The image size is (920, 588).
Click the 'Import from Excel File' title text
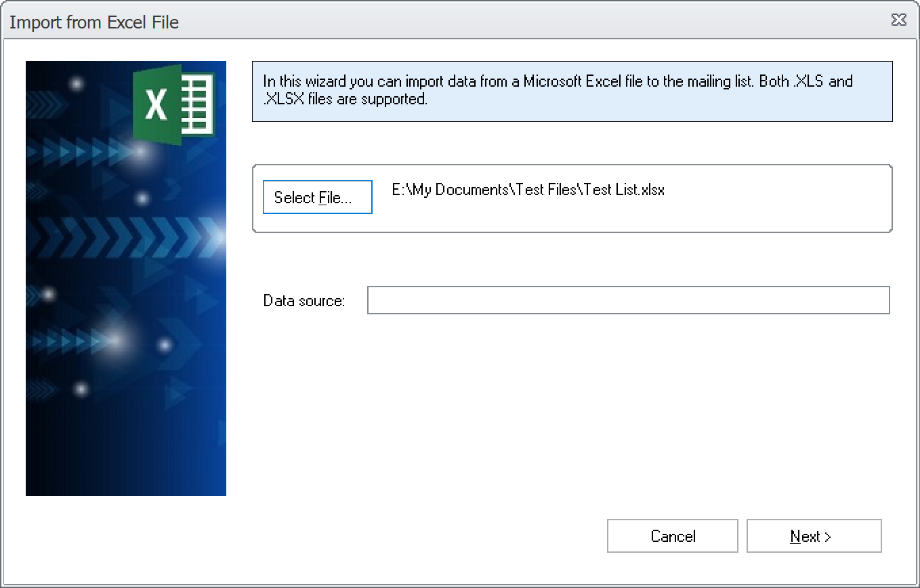coord(94,22)
